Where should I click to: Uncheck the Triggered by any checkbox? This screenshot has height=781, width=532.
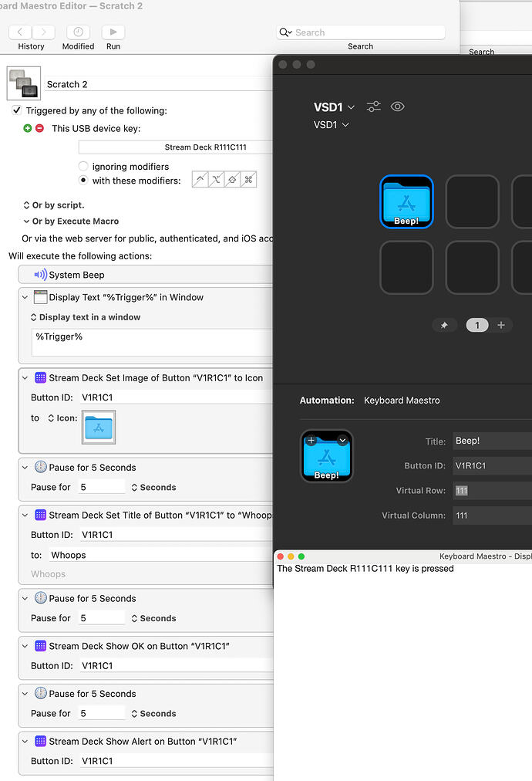tap(17, 110)
